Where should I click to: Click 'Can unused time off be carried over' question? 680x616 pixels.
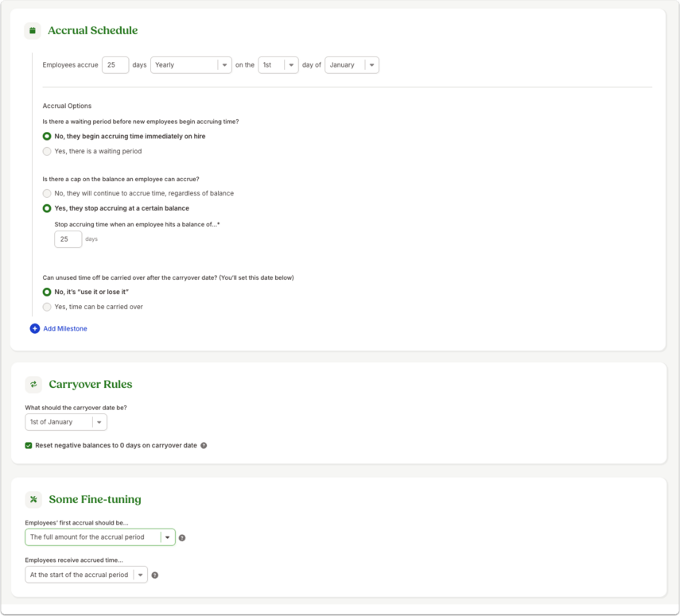(168, 278)
